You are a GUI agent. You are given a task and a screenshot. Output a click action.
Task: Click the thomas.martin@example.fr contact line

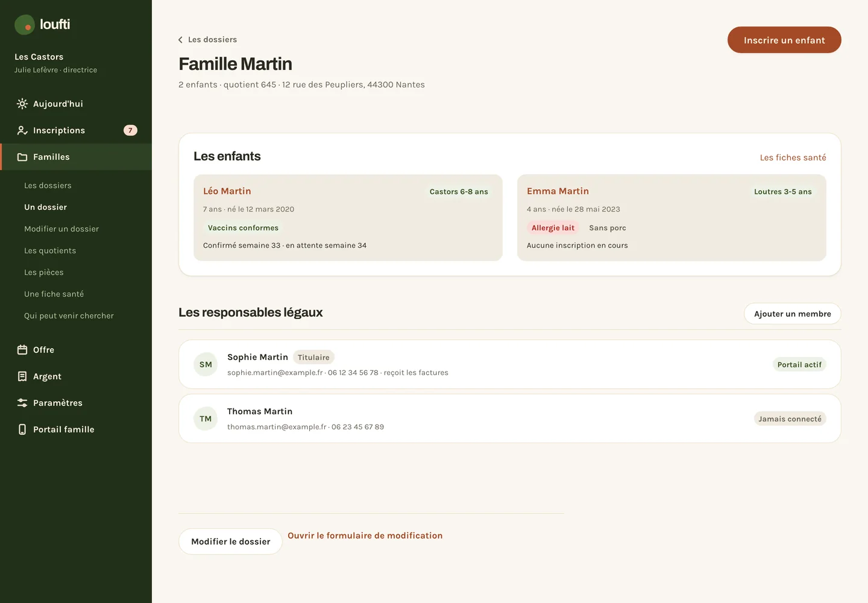click(x=306, y=427)
